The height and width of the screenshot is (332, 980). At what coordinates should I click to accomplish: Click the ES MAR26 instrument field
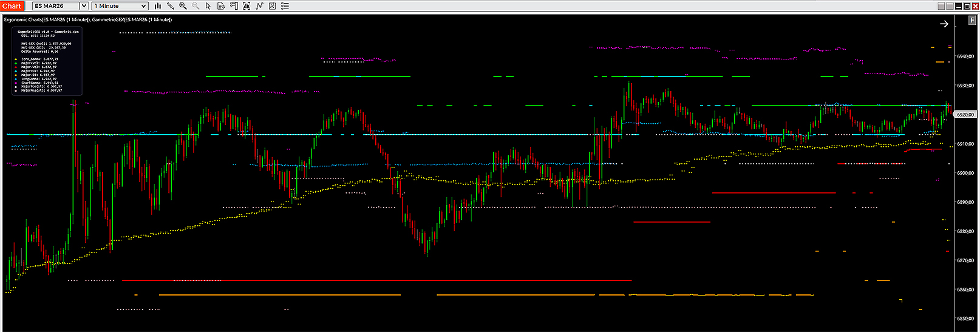(x=56, y=6)
